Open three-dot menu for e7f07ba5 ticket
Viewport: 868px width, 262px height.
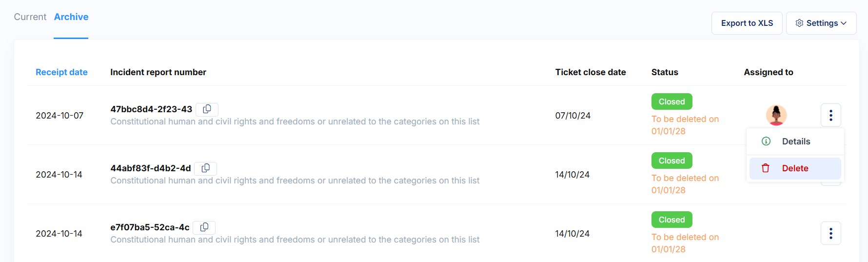coord(831,233)
